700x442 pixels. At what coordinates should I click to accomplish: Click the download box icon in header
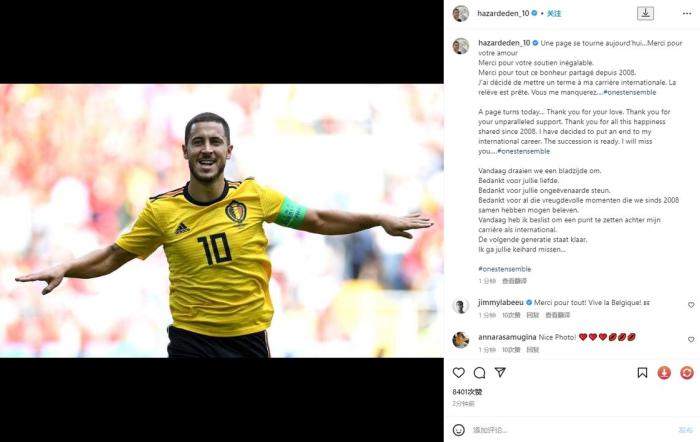[x=645, y=13]
